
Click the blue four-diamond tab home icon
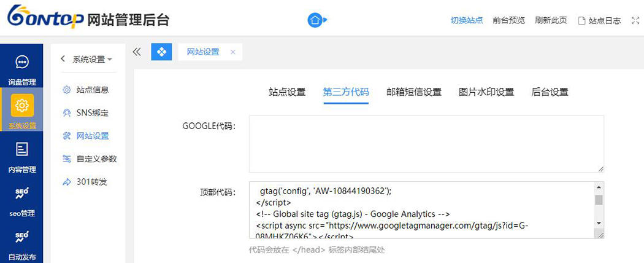[161, 52]
